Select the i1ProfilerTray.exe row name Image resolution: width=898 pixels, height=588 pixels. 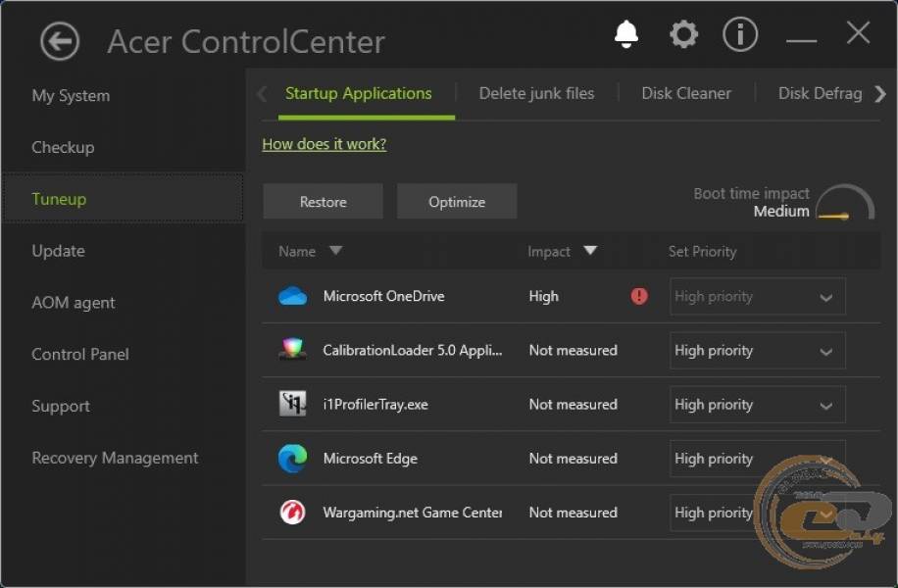point(375,404)
